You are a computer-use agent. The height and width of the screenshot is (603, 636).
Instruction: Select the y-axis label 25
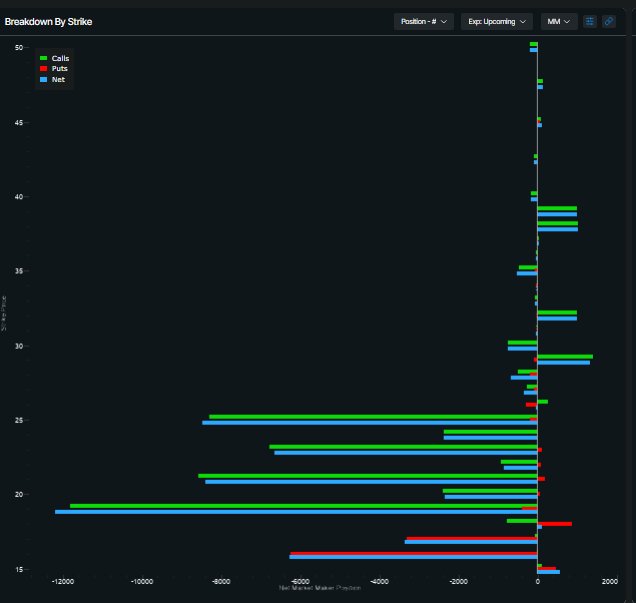tap(19, 420)
